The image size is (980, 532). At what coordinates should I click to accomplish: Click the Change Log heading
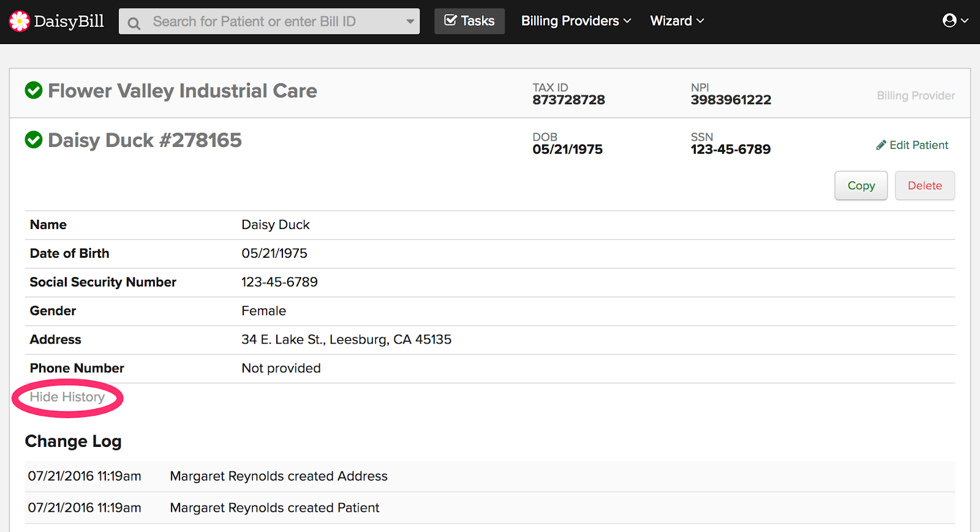[x=73, y=441]
